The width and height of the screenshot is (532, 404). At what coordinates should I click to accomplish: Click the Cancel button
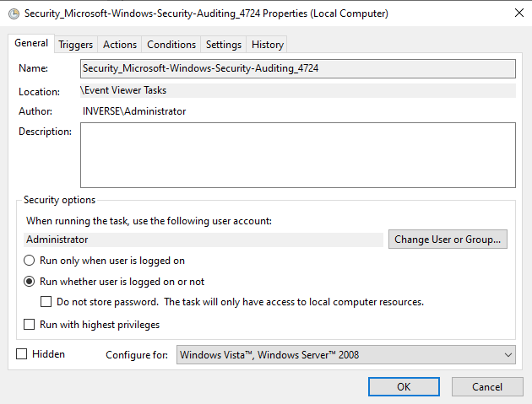(x=487, y=386)
